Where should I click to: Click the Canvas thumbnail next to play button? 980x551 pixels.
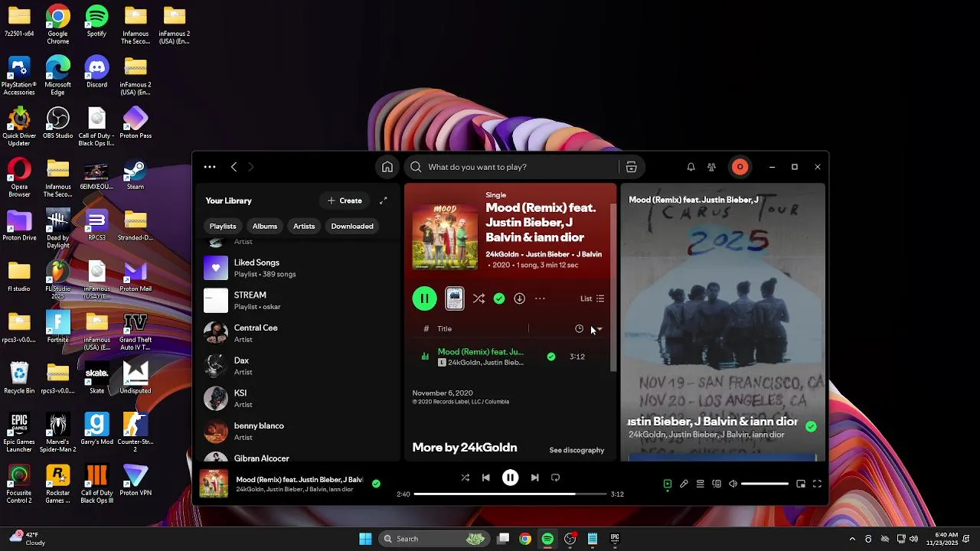click(455, 298)
